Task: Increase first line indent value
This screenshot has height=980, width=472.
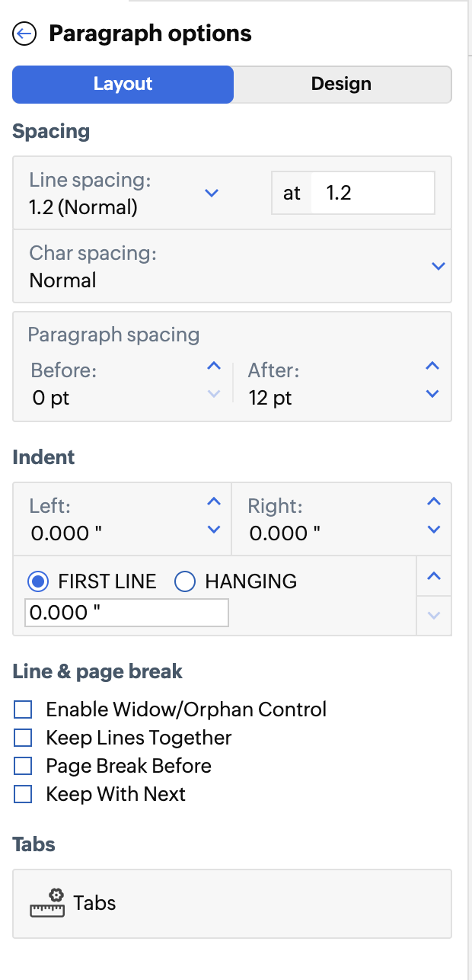Action: tap(434, 577)
